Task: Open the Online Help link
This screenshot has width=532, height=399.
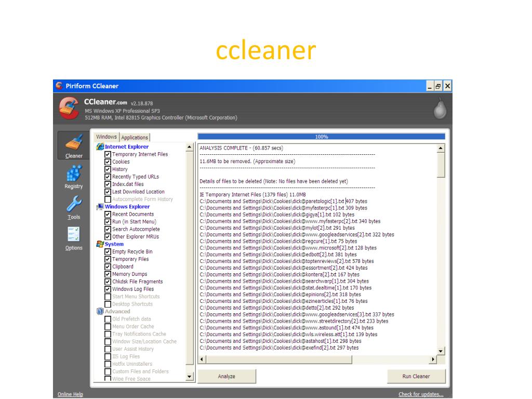Action: click(x=70, y=394)
